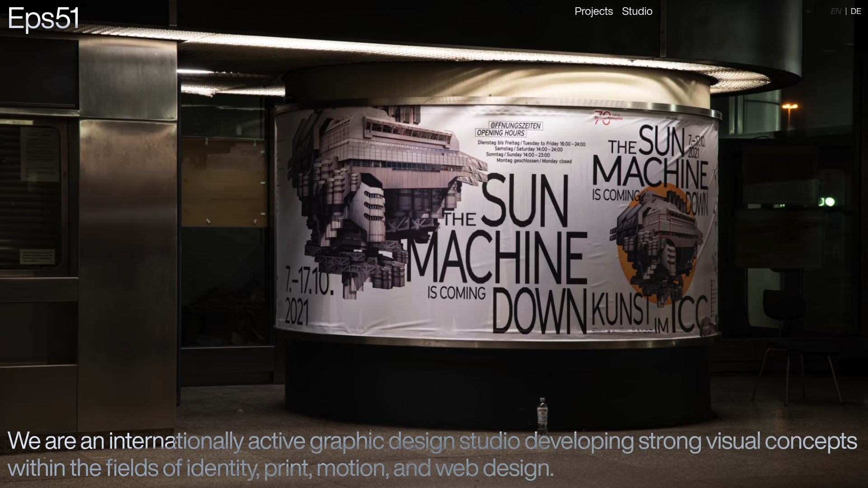This screenshot has height=488, width=868.
Task: Open the Studio menu item
Action: click(x=637, y=11)
